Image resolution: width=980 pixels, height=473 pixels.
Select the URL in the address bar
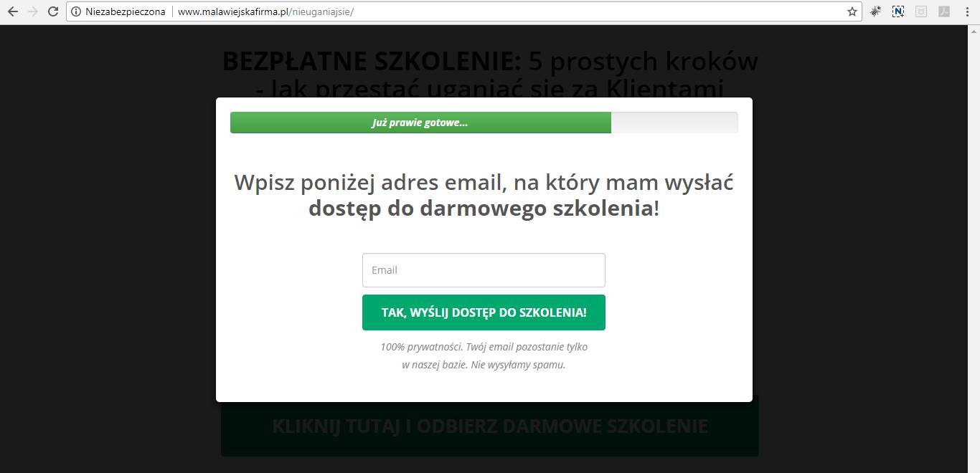click(265, 11)
